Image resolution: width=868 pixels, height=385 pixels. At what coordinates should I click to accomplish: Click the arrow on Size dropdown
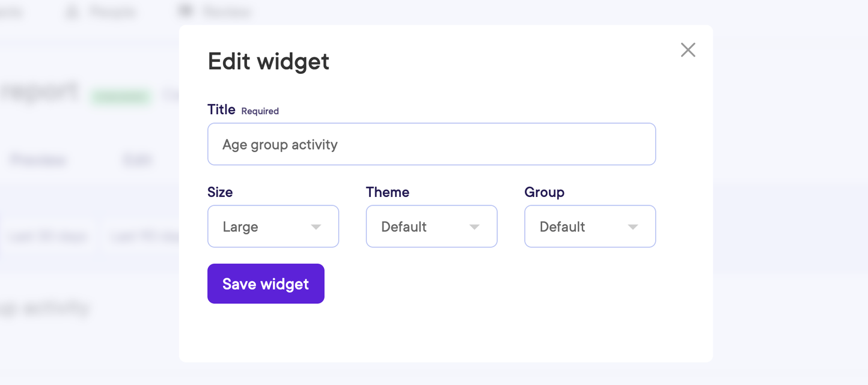[316, 227]
